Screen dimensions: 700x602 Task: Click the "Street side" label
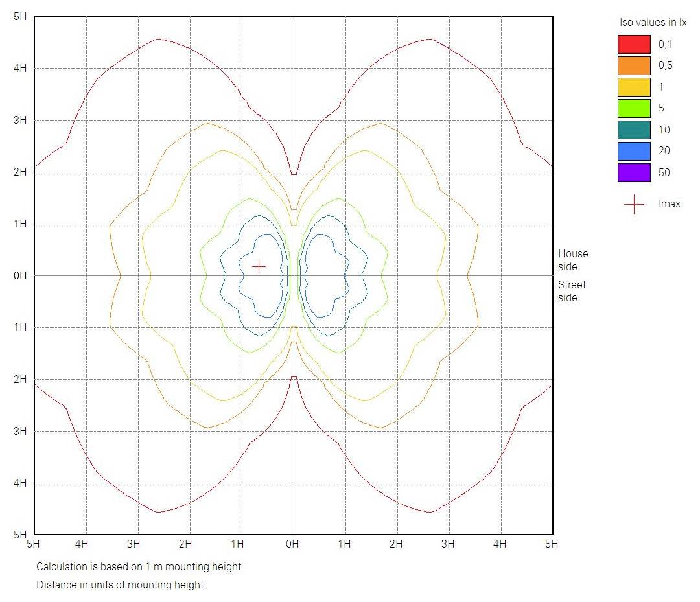point(572,292)
